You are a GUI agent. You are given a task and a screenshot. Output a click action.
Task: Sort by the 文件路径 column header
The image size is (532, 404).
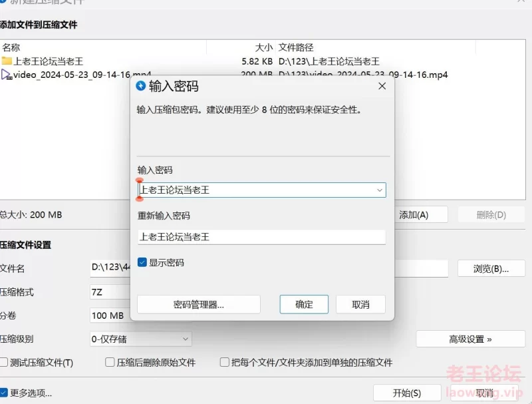point(376,47)
